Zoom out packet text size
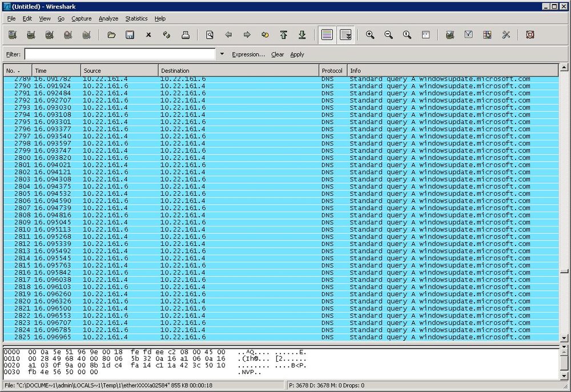571x392 pixels. pos(388,35)
